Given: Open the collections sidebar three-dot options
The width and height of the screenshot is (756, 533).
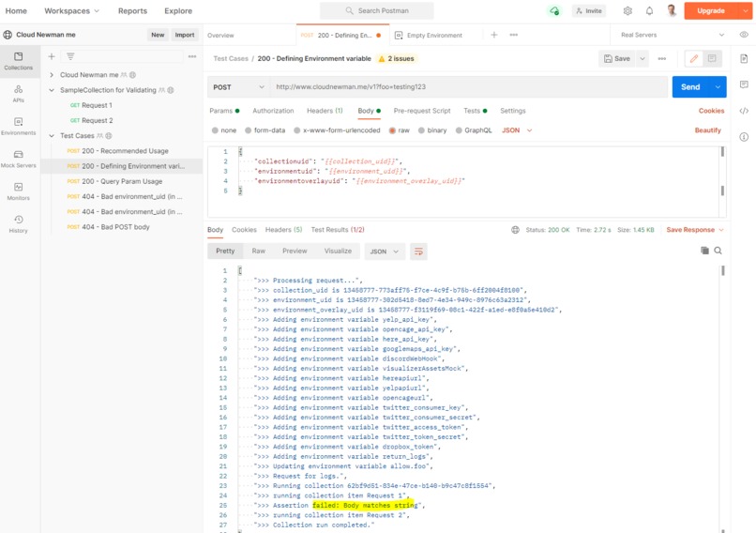Looking at the screenshot, I should [x=192, y=56].
